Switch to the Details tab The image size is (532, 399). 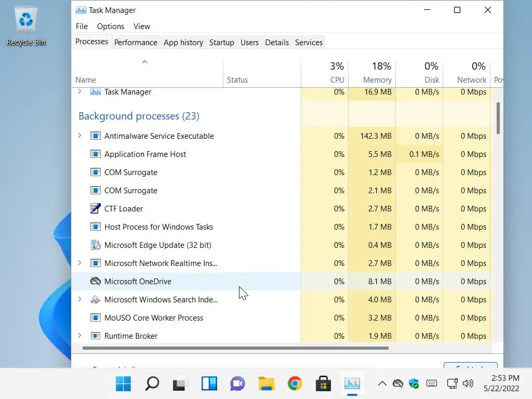click(x=277, y=43)
